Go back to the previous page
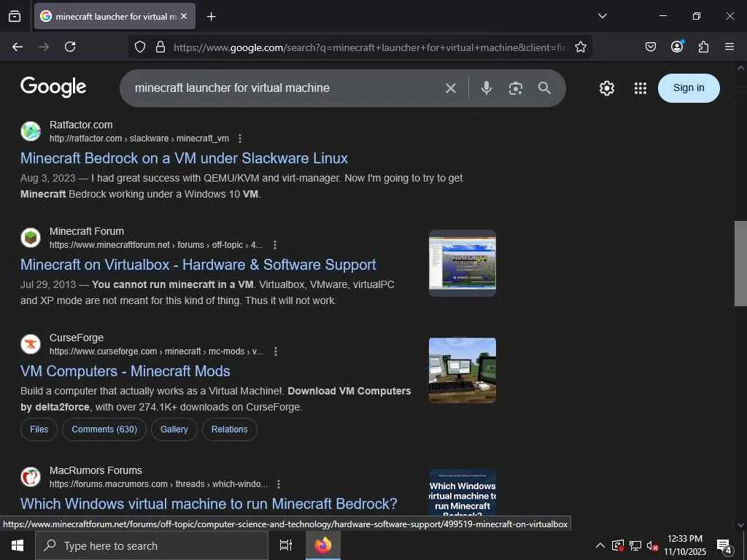Viewport: 747px width, 560px height. tap(18, 47)
